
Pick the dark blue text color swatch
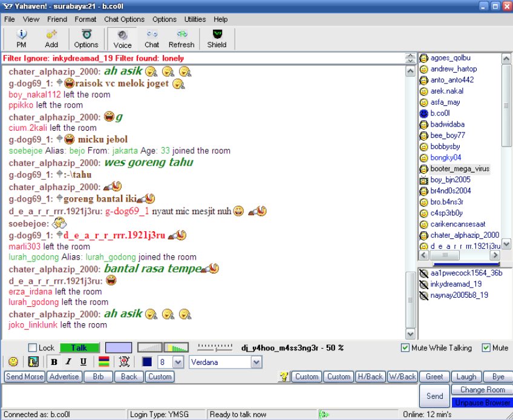147,362
